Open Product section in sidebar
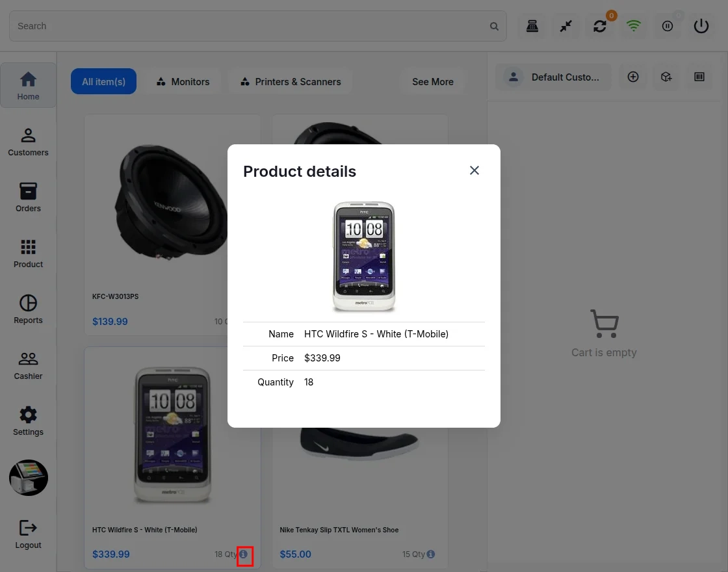728x572 pixels. click(x=29, y=253)
